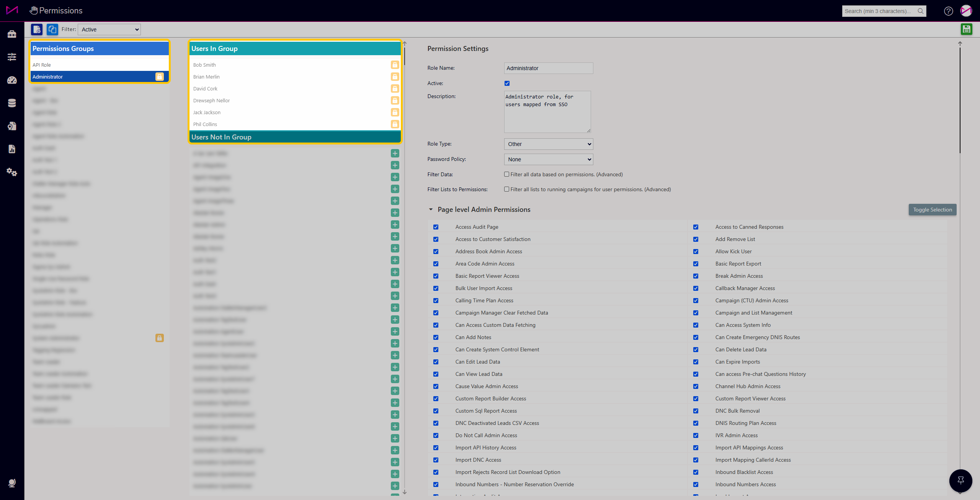Screen dimensions: 980x500
Task: Uncheck IVR Admin Access
Action: (x=696, y=436)
